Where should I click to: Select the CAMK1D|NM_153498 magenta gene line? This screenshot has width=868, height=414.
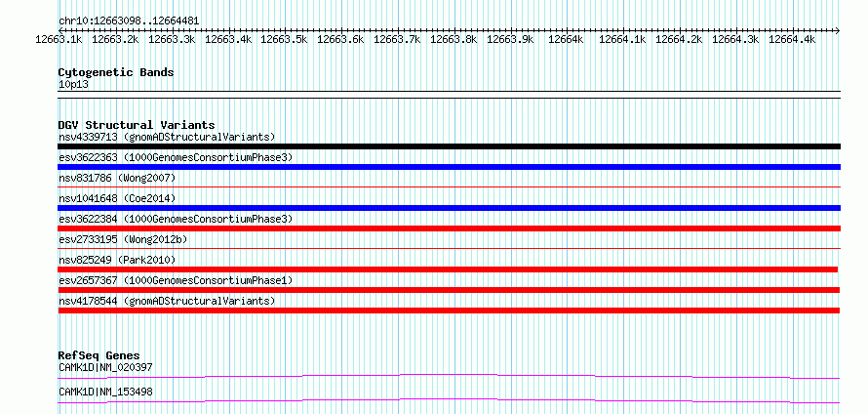449,401
